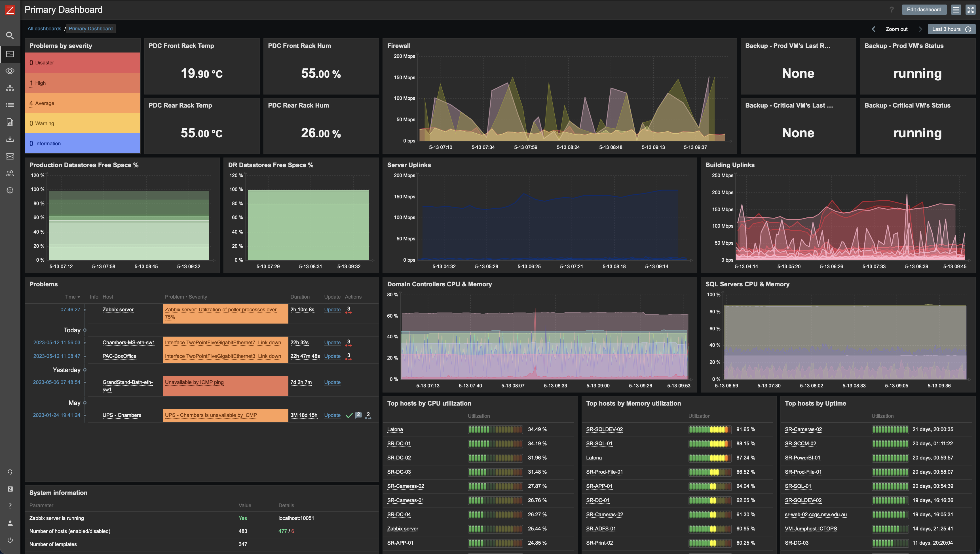Viewport: 980px width, 554px height.
Task: Open the dashboard hamburger menu
Action: 956,10
